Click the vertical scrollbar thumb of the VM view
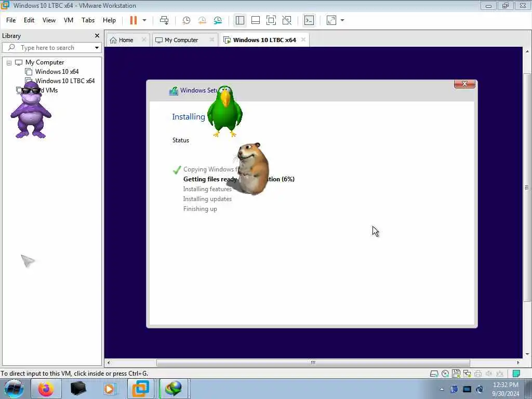 (x=527, y=187)
